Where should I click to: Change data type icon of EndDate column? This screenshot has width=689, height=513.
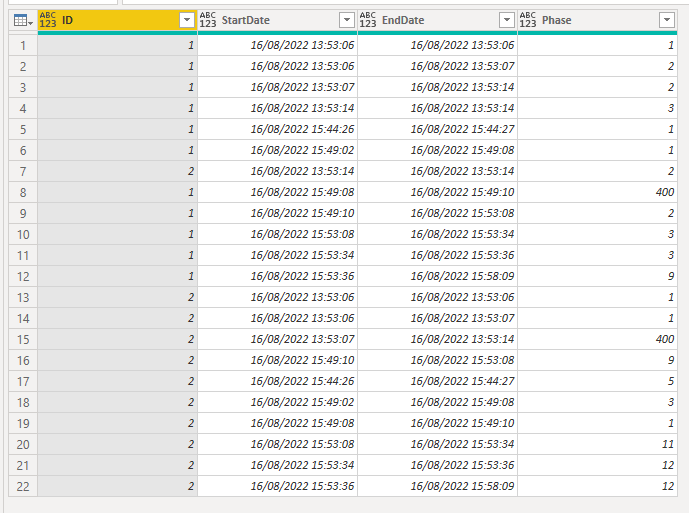pos(368,20)
